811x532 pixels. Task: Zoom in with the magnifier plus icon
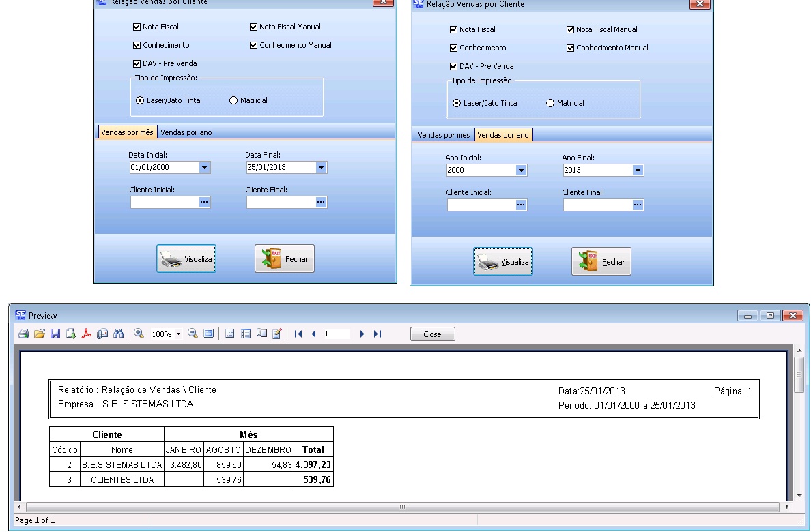pos(139,334)
